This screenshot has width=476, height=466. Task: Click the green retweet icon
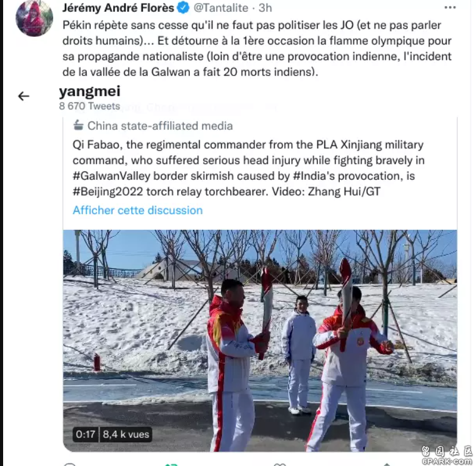[171, 464]
